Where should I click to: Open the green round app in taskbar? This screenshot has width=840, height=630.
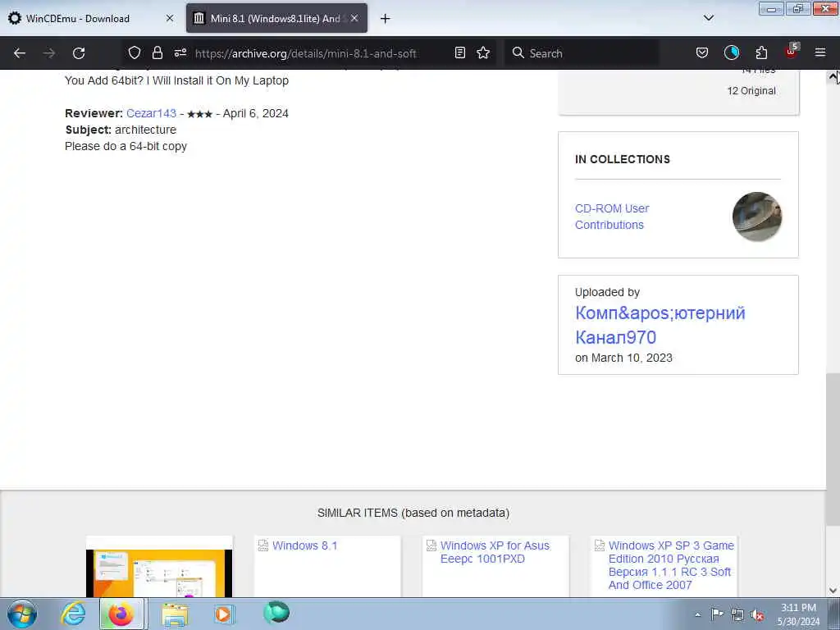[276, 612]
